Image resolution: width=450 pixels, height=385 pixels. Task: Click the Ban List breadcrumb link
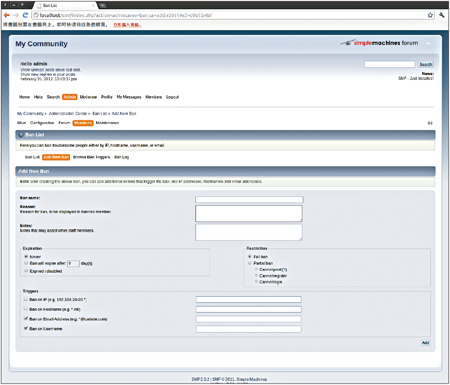pos(100,114)
